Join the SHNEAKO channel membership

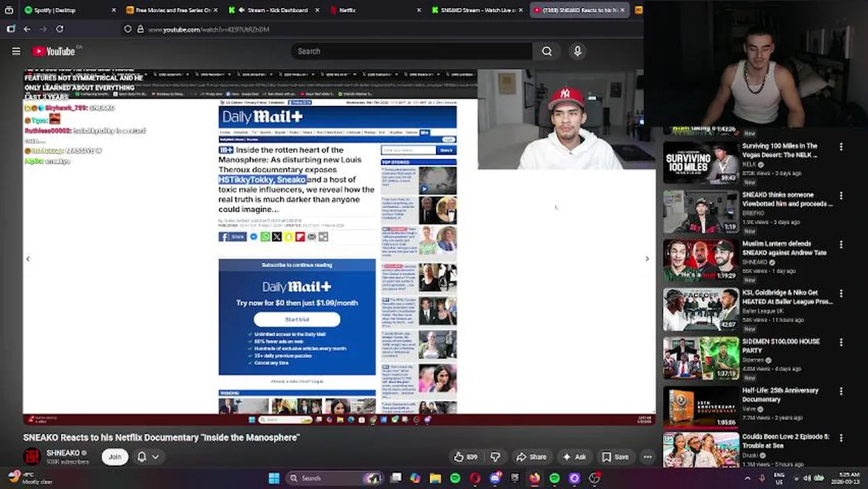pos(115,457)
